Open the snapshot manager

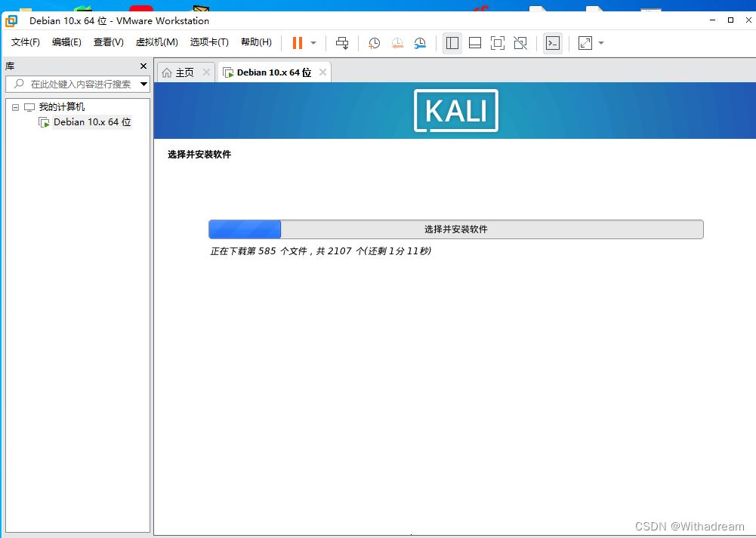tap(420, 43)
